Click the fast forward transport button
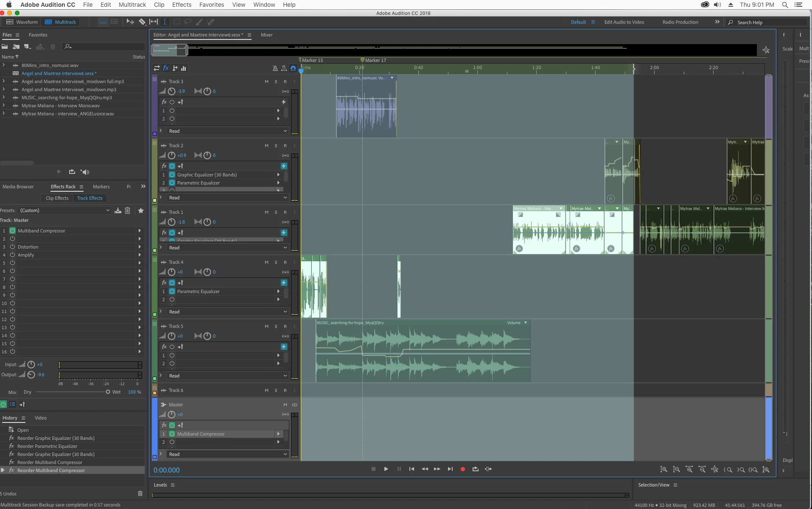Viewport: 812px width, 509px height. tap(437, 469)
